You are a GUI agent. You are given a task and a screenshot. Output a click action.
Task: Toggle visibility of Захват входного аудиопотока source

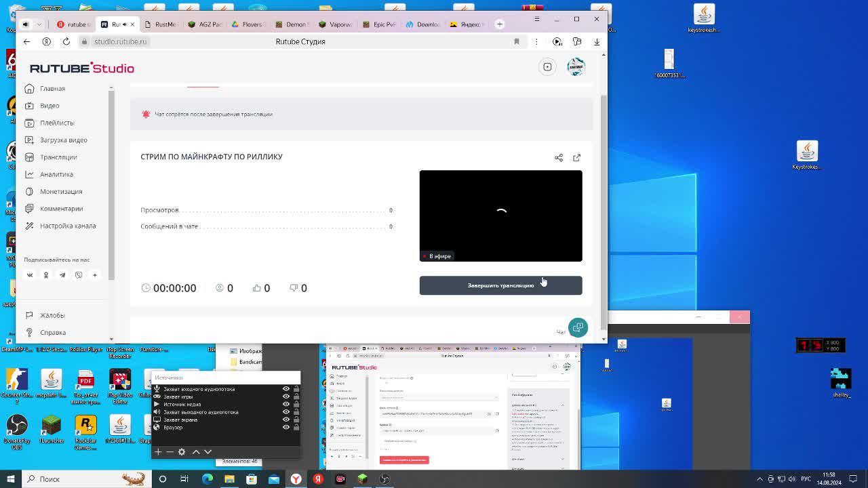(x=285, y=389)
